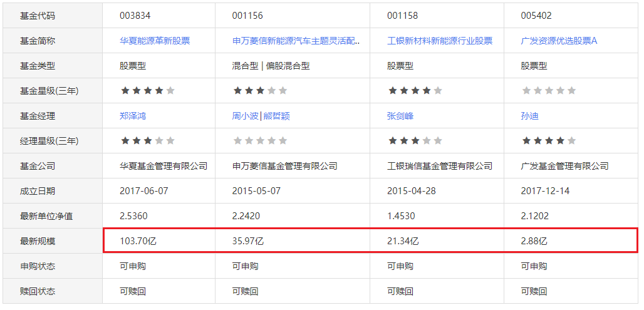Select fund code 001158
This screenshot has height=310, width=644.
pyautogui.click(x=402, y=16)
